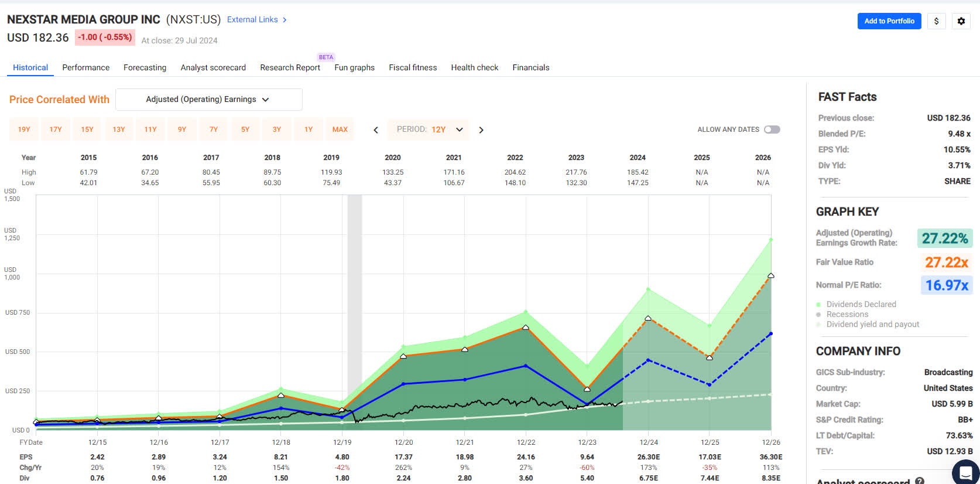Screen dimensions: 980x484
Task: Open the Fiscal fitness tab
Action: click(x=413, y=67)
